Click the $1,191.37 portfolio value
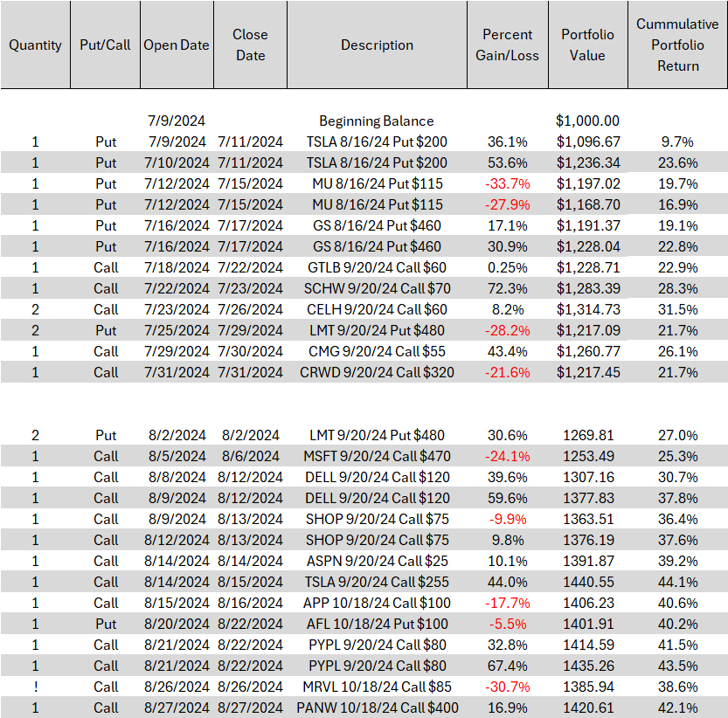The width and height of the screenshot is (728, 718). click(x=588, y=225)
